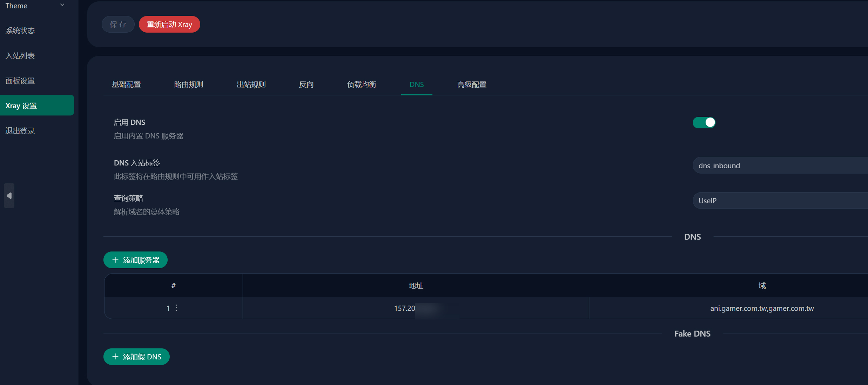Select the 反向 tab
Image resolution: width=868 pixels, height=385 pixels.
pos(306,85)
